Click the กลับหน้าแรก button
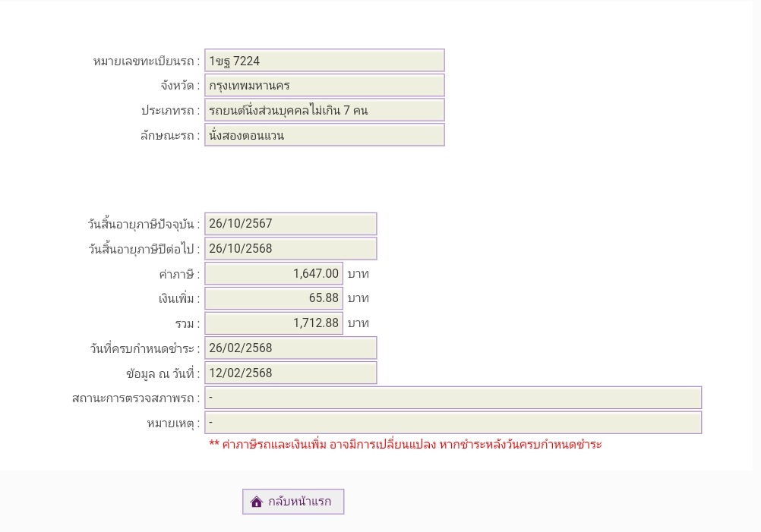The image size is (761, 532). click(x=293, y=502)
